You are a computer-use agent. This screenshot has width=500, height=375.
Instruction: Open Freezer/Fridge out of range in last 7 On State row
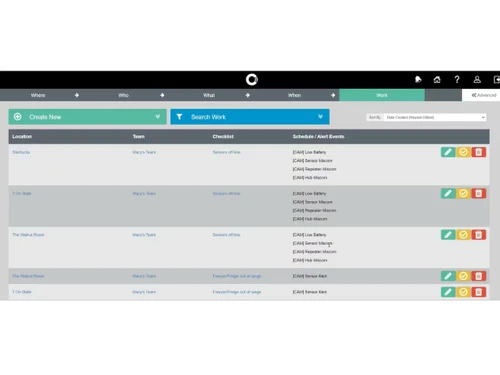(237, 292)
